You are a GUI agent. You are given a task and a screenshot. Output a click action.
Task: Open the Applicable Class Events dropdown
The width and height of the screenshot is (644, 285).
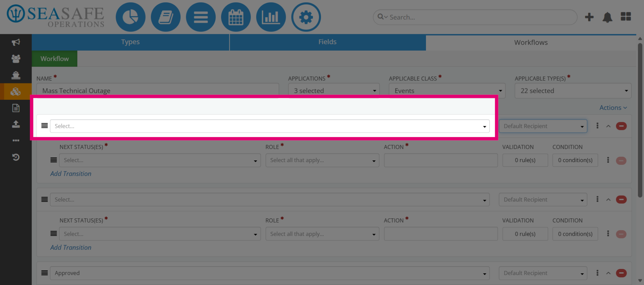pos(447,91)
